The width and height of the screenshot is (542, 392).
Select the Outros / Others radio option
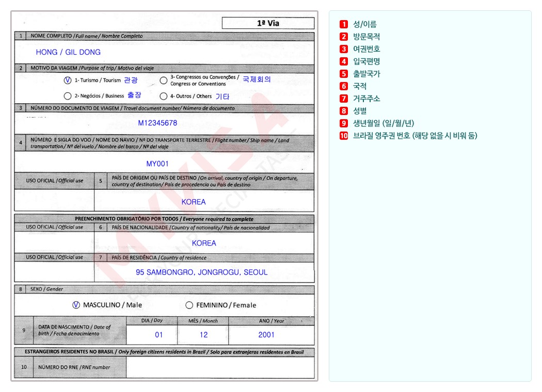coord(164,96)
